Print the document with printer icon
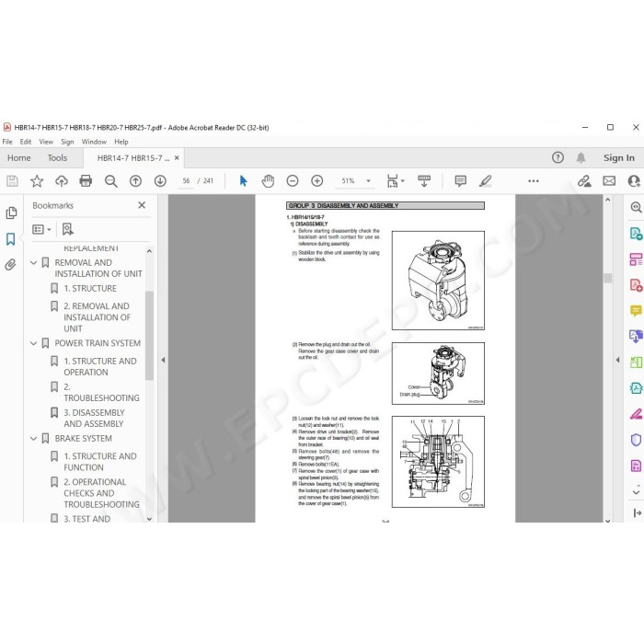The image size is (644, 644). click(x=86, y=180)
